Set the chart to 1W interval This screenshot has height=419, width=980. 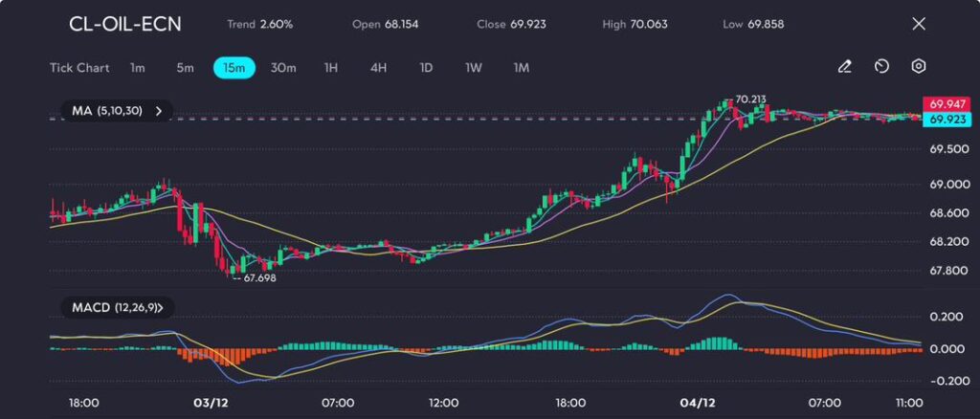pyautogui.click(x=474, y=68)
